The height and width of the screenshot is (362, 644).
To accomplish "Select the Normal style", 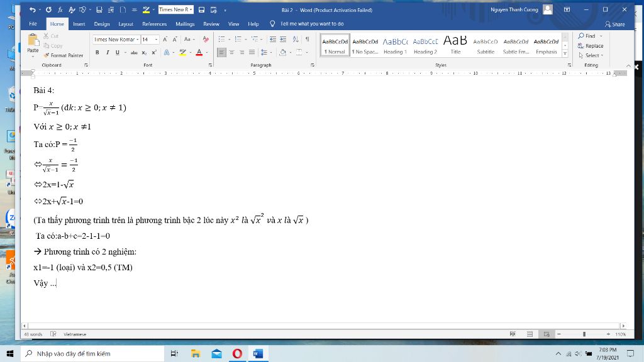I will [x=335, y=45].
